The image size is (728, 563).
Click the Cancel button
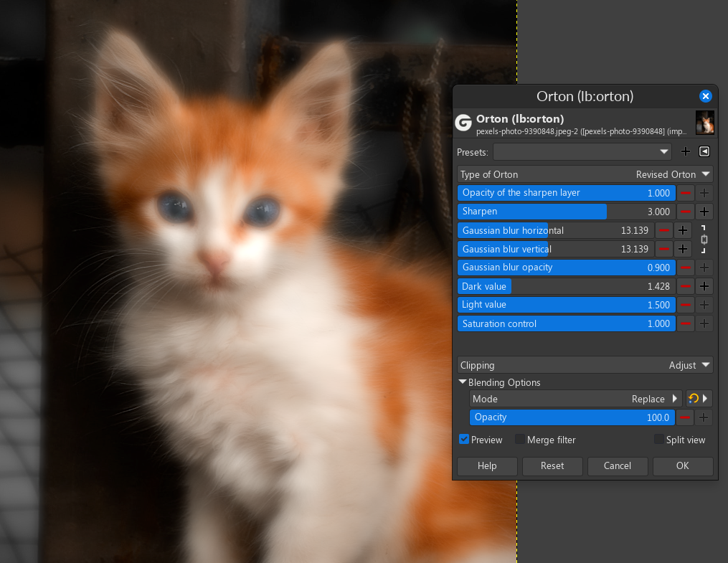point(618,466)
